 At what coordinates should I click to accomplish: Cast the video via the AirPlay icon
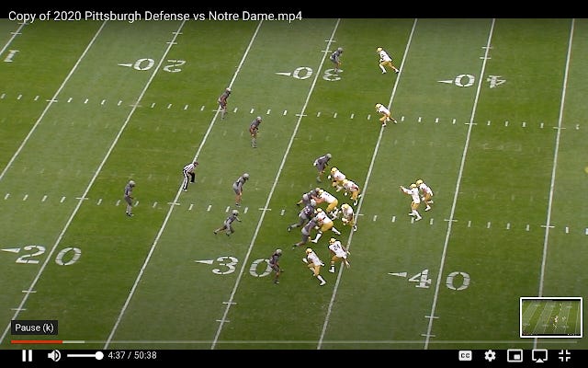[539, 355]
